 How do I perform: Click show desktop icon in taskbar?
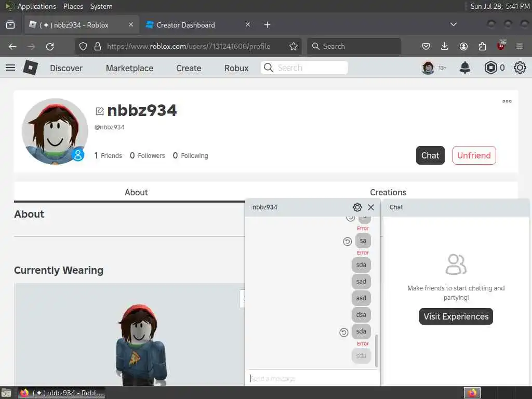click(x=6, y=393)
